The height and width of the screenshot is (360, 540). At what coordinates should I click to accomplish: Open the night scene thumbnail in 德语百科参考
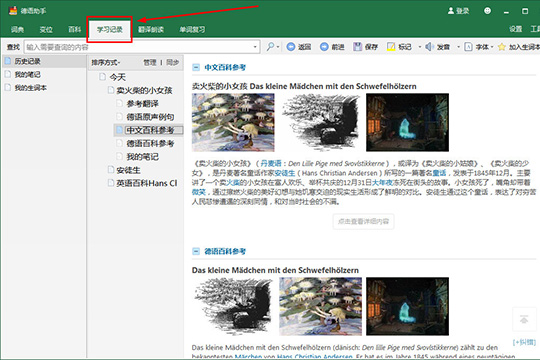407,306
